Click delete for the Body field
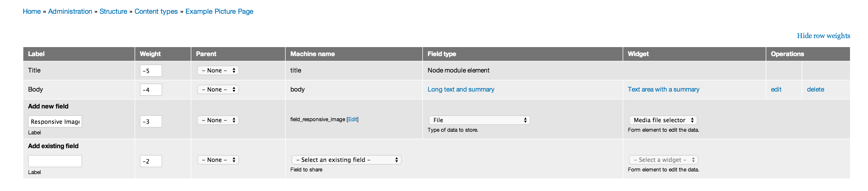This screenshot has height=191, width=868. (x=815, y=89)
